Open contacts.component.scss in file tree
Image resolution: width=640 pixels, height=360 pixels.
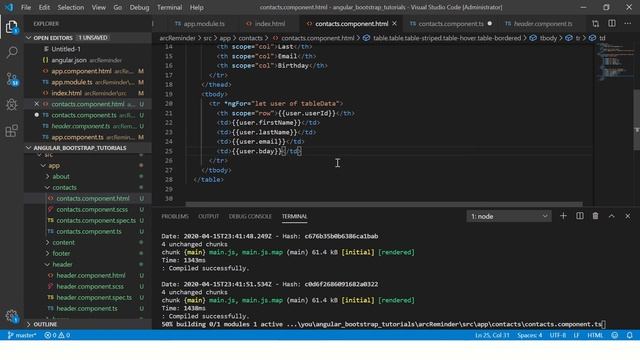92,209
